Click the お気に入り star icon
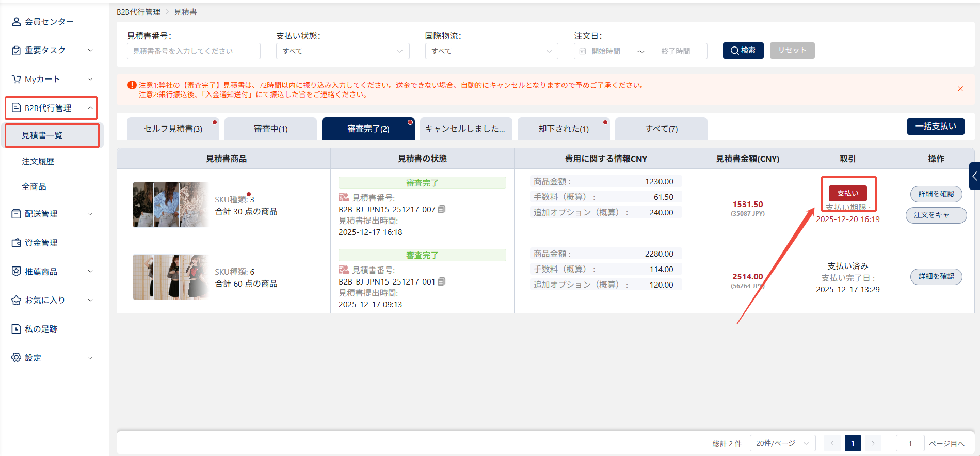The image size is (980, 456). [16, 300]
